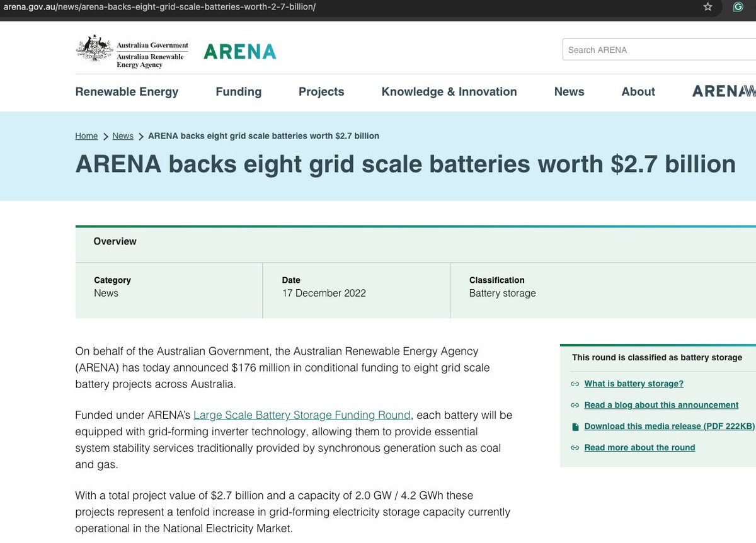This screenshot has width=756, height=543.
Task: Open the News menu item
Action: click(x=569, y=91)
